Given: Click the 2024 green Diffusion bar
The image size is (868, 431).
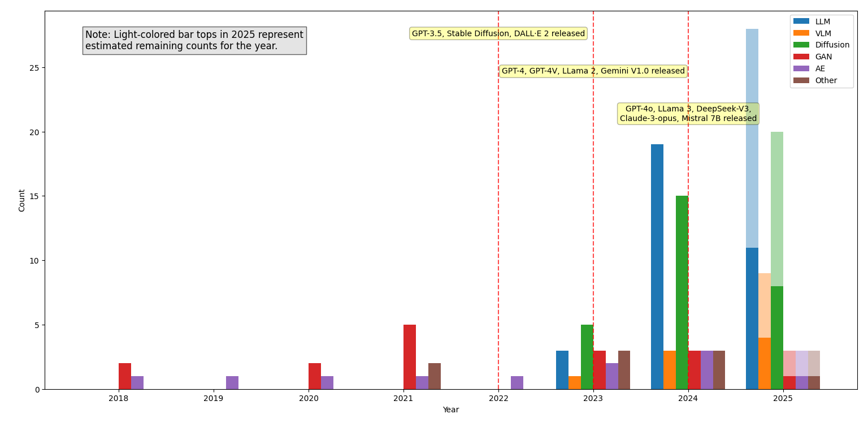Looking at the screenshot, I should pos(682,292).
